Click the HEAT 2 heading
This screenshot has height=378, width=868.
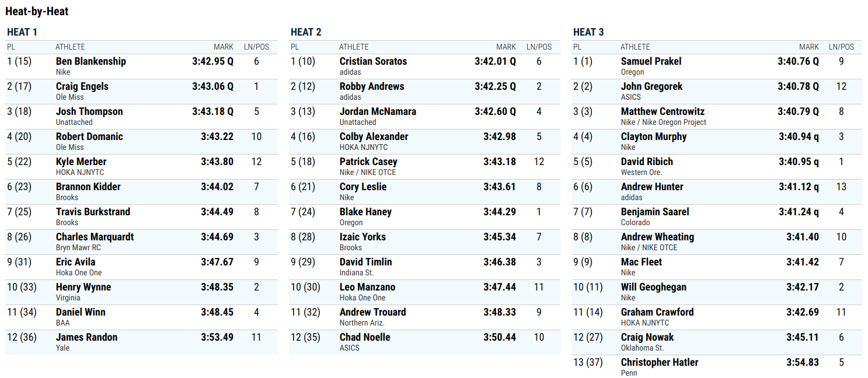pyautogui.click(x=306, y=32)
